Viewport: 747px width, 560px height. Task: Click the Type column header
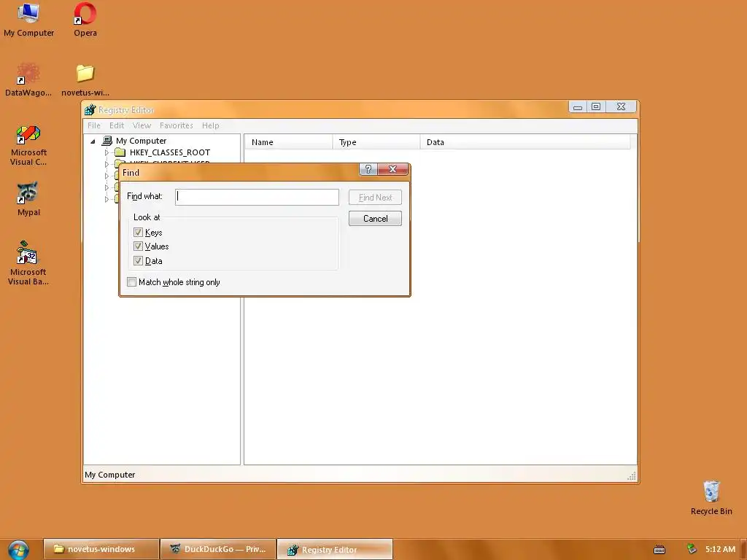point(376,142)
